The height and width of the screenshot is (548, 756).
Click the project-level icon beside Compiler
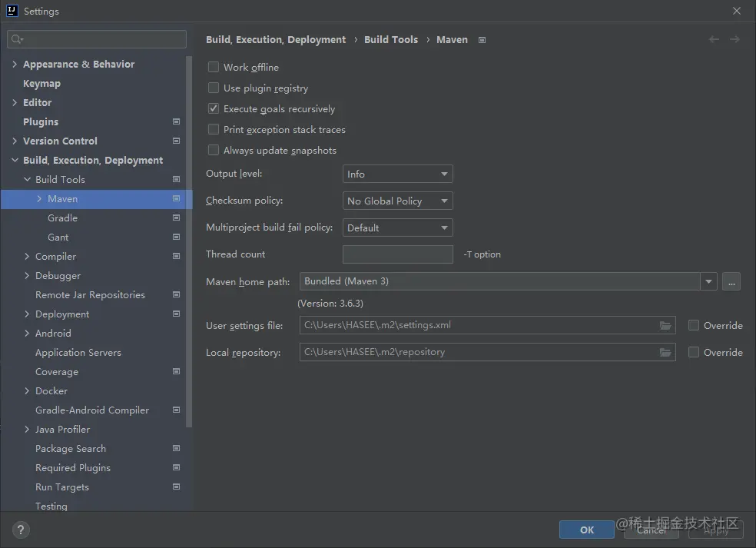pos(176,256)
